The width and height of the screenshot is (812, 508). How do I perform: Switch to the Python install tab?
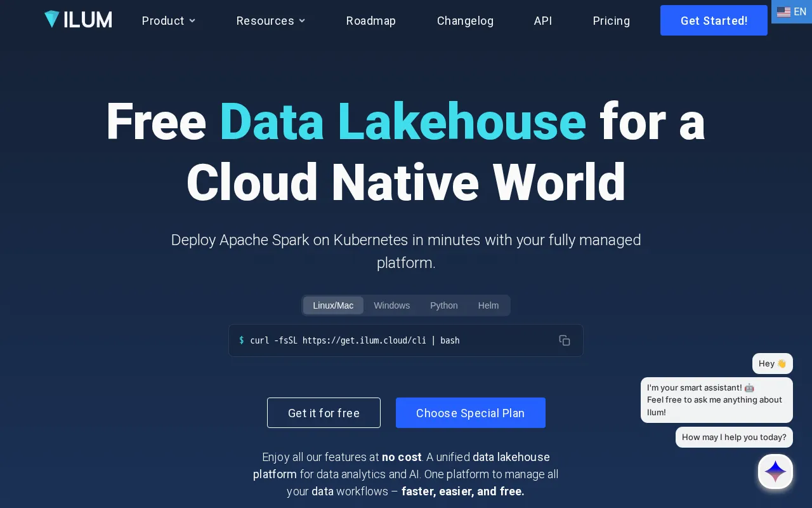tap(444, 305)
